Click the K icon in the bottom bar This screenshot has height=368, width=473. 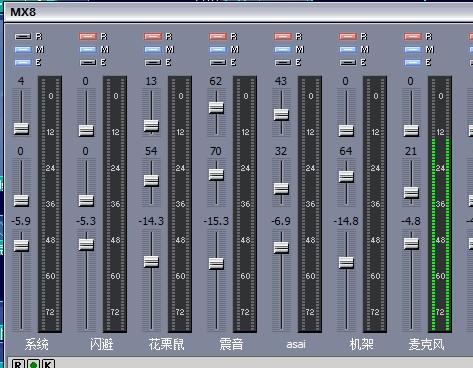click(48, 364)
